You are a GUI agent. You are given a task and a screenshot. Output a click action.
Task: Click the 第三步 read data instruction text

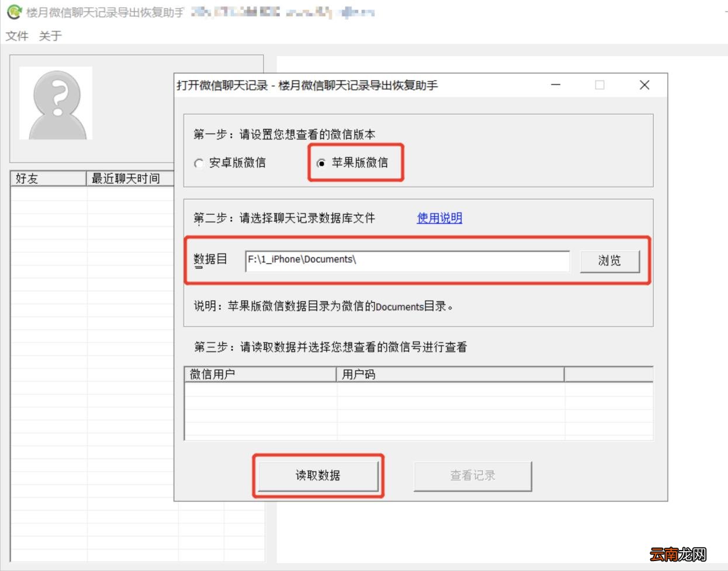point(331,347)
